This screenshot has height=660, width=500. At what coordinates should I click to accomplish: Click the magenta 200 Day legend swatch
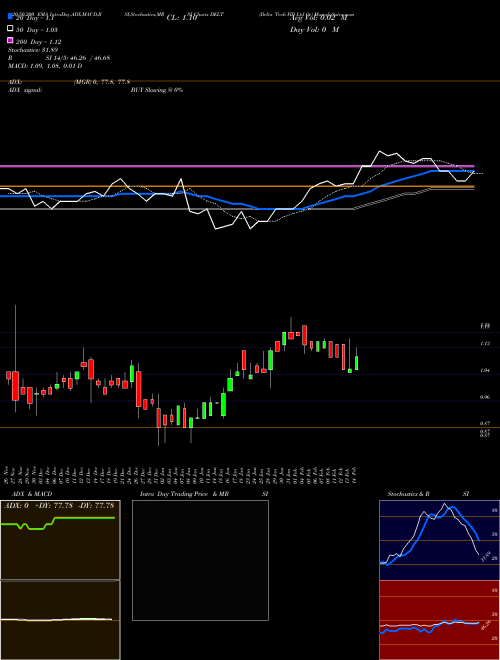[11, 41]
